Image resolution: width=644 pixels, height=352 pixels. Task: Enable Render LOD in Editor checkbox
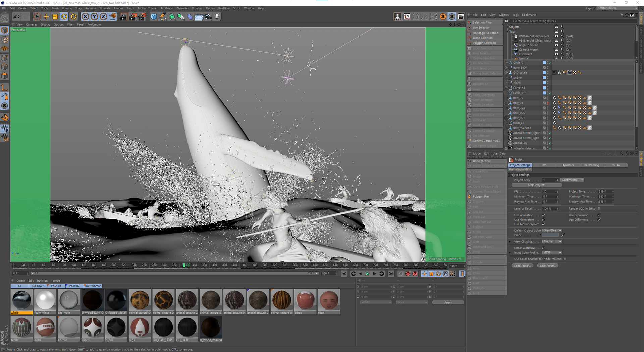(x=599, y=208)
